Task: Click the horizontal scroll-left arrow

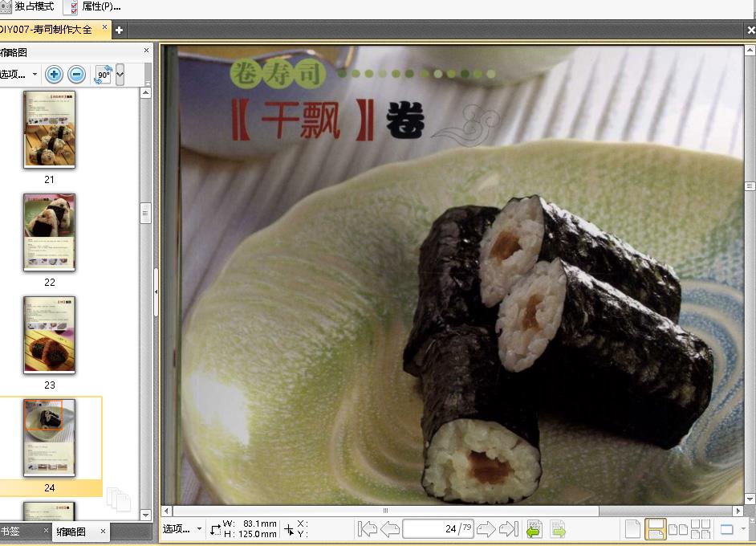Action: click(166, 511)
